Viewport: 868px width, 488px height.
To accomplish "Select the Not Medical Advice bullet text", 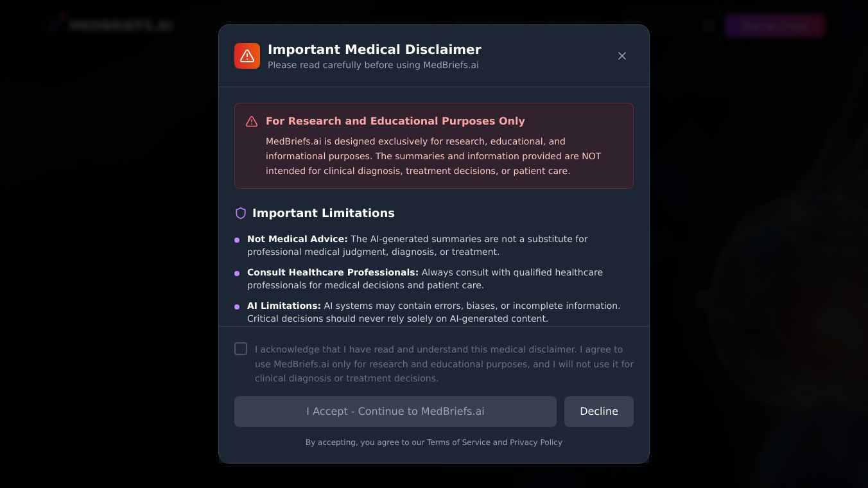I will click(297, 239).
